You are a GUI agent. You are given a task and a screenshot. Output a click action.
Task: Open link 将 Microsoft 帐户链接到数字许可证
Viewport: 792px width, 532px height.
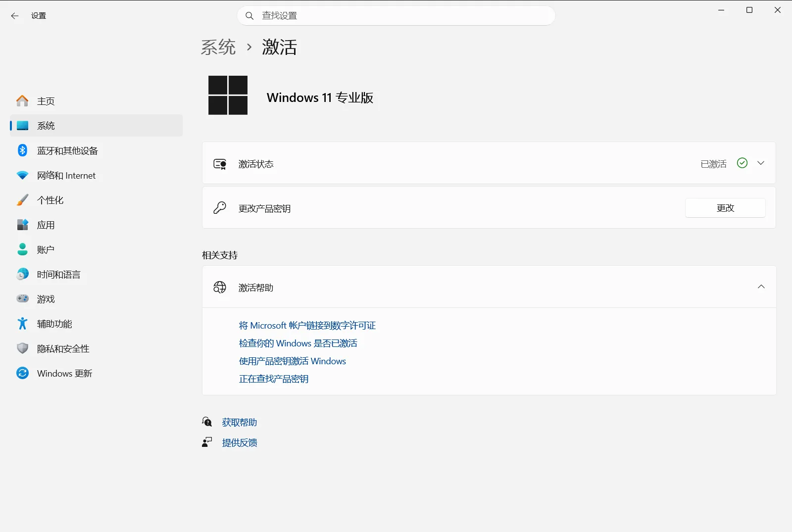click(x=307, y=325)
